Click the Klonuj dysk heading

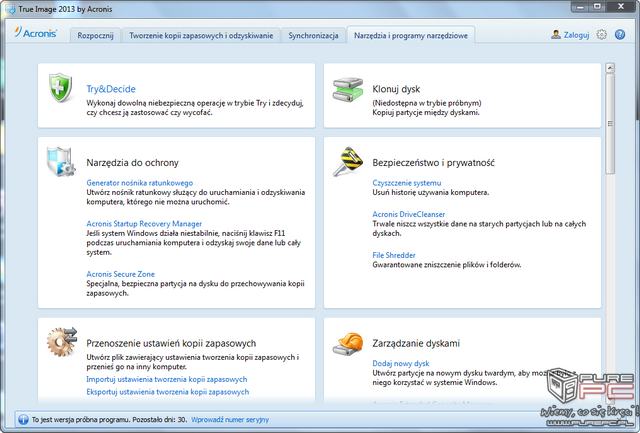pos(396,89)
